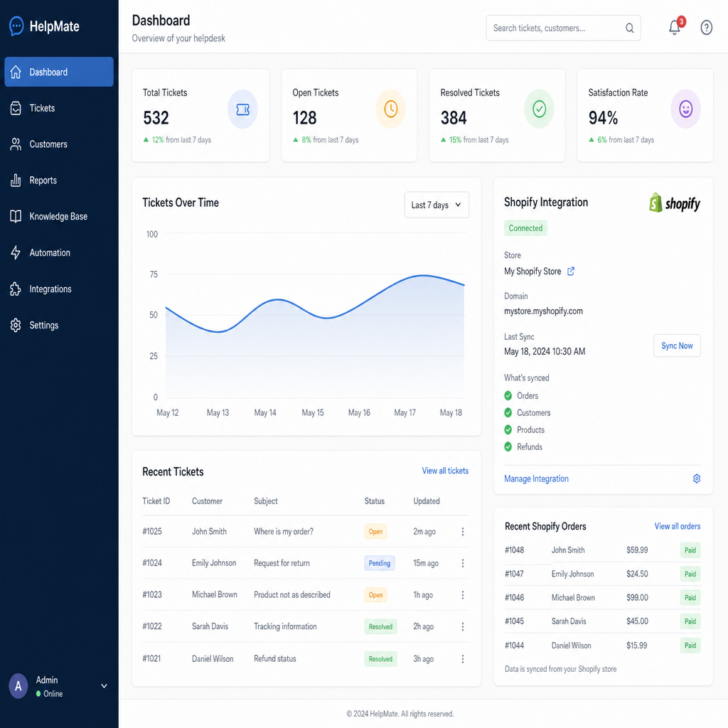Click the Resolved badge for ticket #1022
728x728 pixels.
[x=380, y=627]
